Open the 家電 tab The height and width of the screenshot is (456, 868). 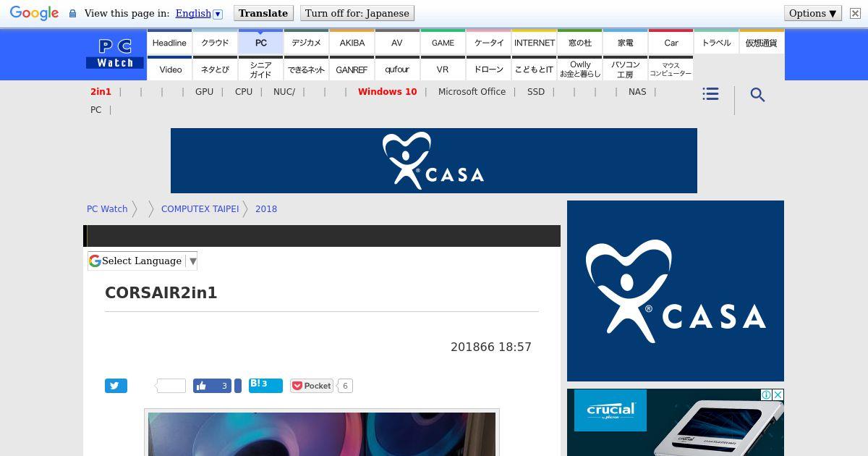pos(626,43)
